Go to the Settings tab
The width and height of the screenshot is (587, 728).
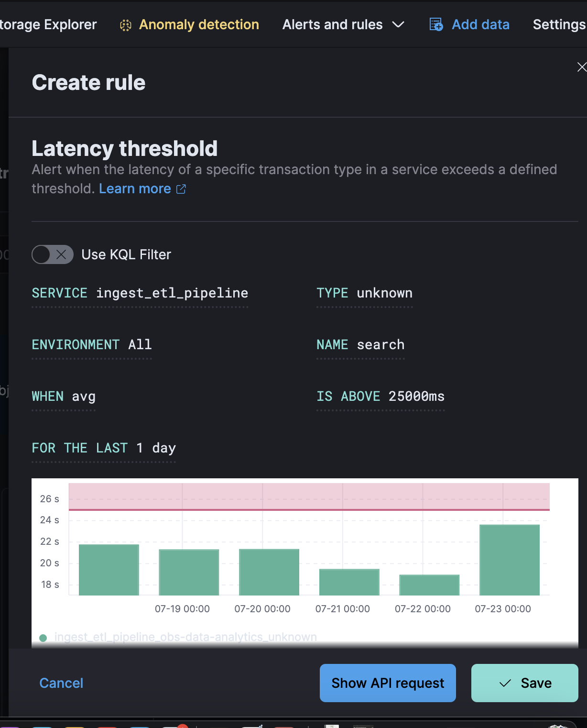[x=559, y=24]
